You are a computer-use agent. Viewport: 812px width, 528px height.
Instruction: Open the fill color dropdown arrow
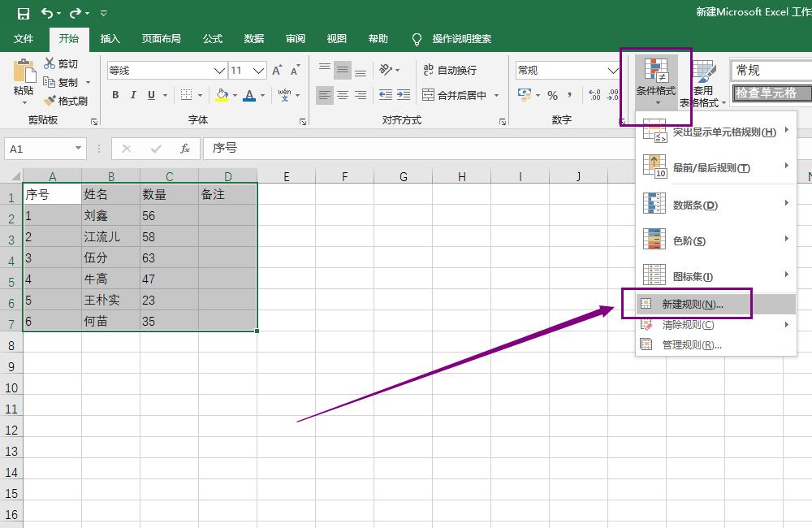pyautogui.click(x=235, y=96)
